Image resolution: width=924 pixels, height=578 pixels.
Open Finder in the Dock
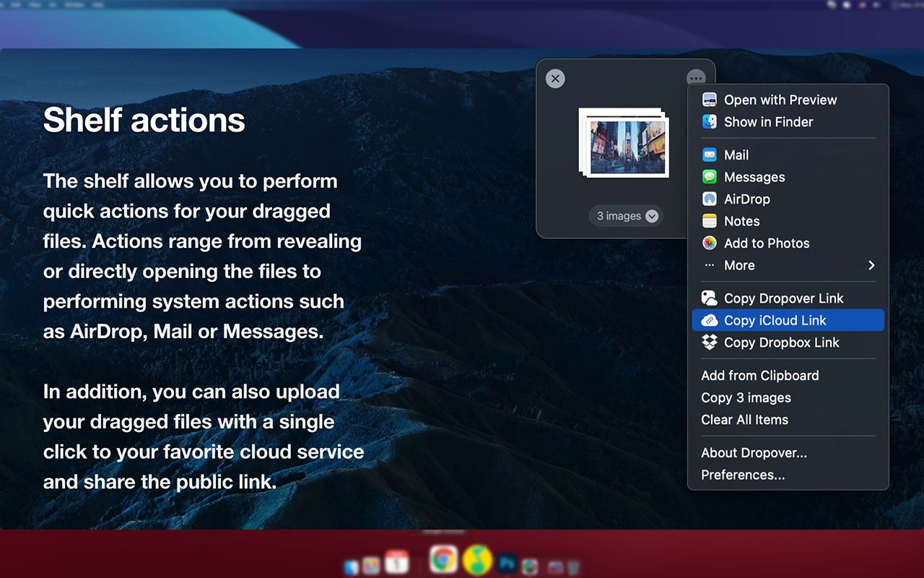click(x=352, y=567)
